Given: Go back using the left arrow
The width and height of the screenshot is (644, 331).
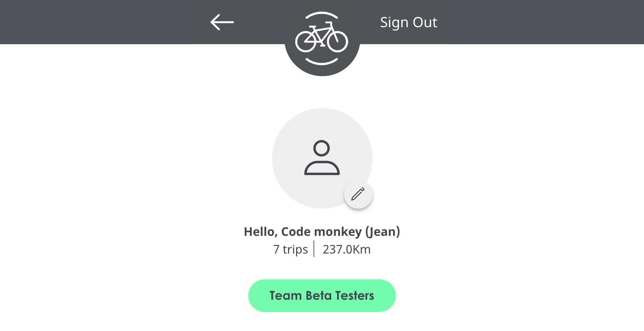Looking at the screenshot, I should 222,22.
